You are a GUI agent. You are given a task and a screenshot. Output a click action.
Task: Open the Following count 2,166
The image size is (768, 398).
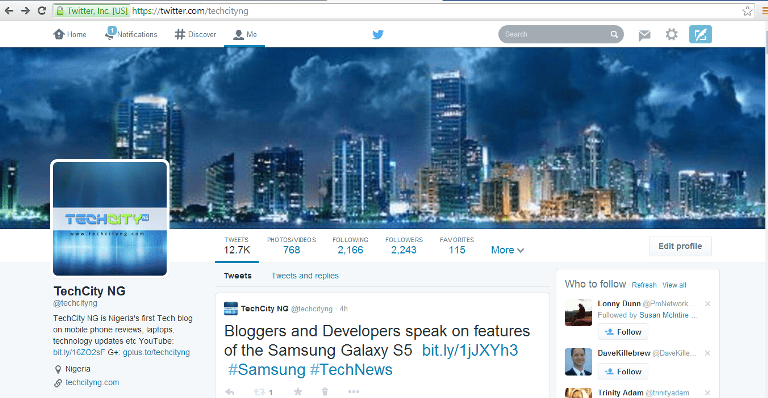[x=350, y=245]
